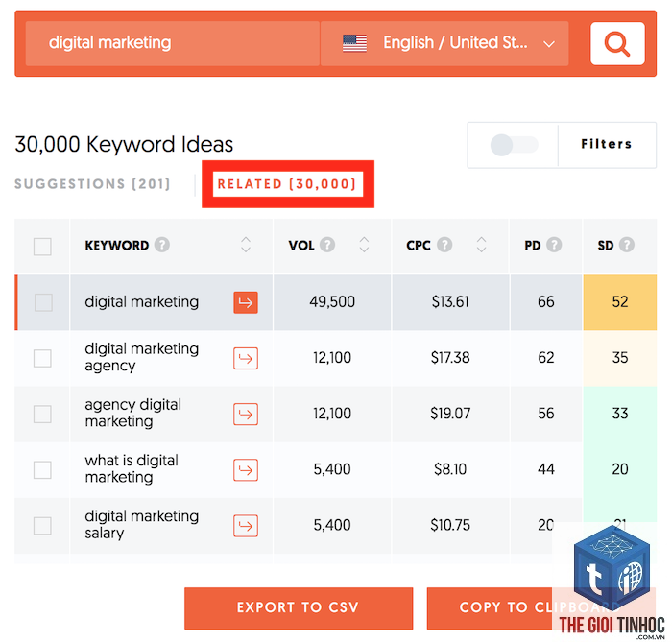Click the '30,000 Keyword Ideas' heading
The image size is (672, 642).
(x=124, y=144)
